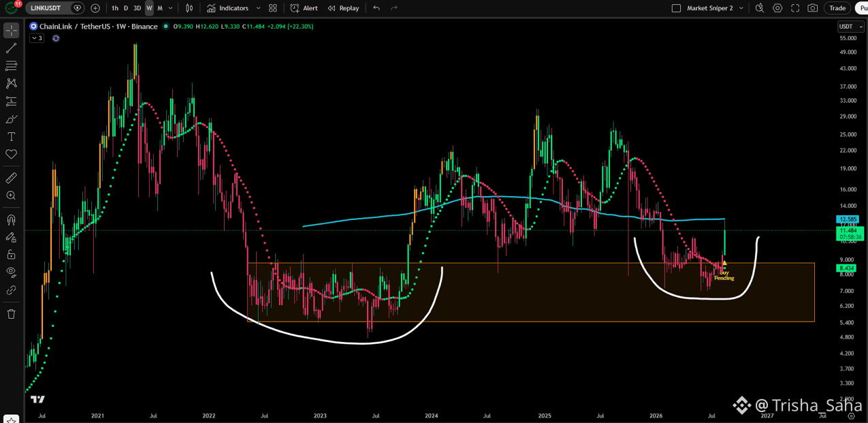Click the ChainLink / TetherUS chart title
Viewport: 868px width, 423px height.
[x=98, y=27]
